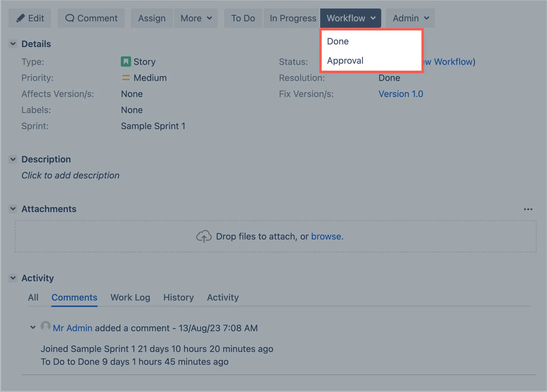Transition issue to To Do

click(243, 18)
